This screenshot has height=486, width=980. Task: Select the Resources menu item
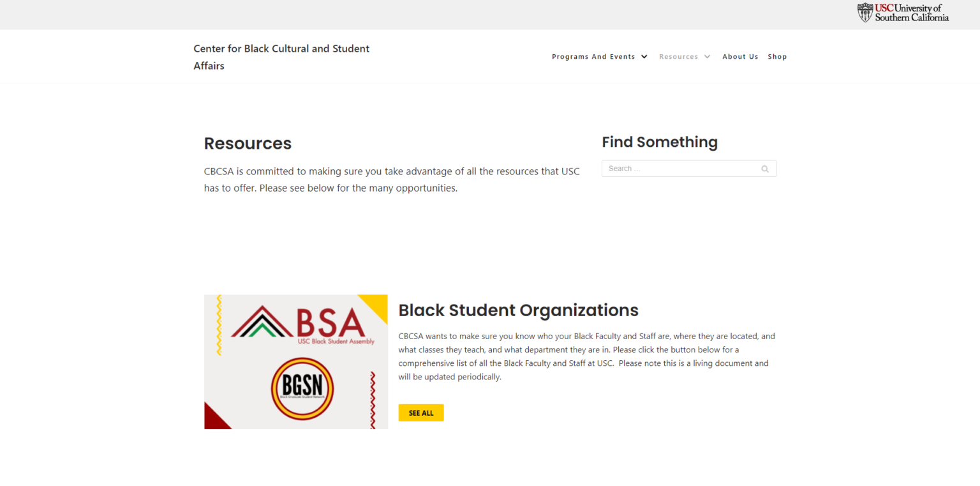[x=678, y=57]
